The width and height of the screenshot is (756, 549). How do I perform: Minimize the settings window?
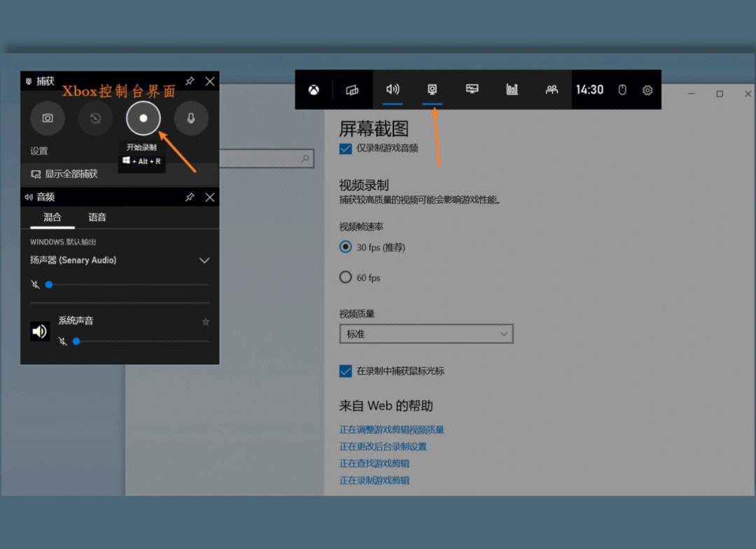click(692, 94)
